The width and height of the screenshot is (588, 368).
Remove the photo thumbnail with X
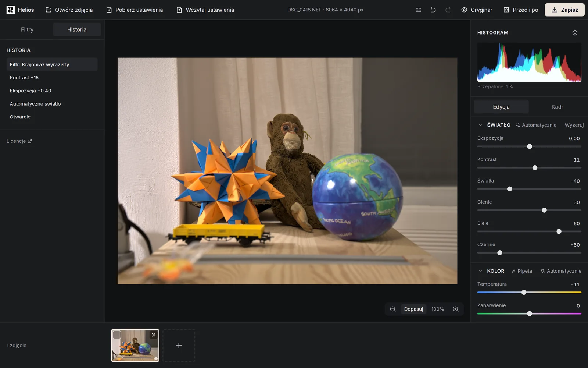[x=154, y=335]
